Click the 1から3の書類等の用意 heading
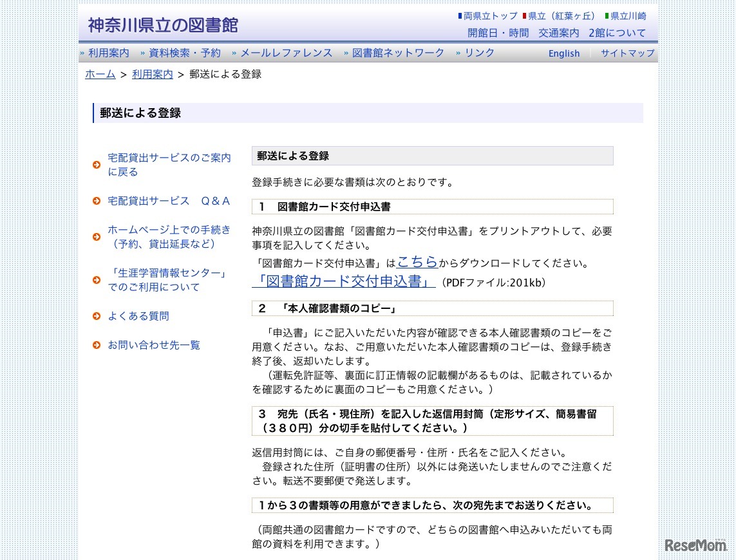The width and height of the screenshot is (736, 560). pos(432,505)
